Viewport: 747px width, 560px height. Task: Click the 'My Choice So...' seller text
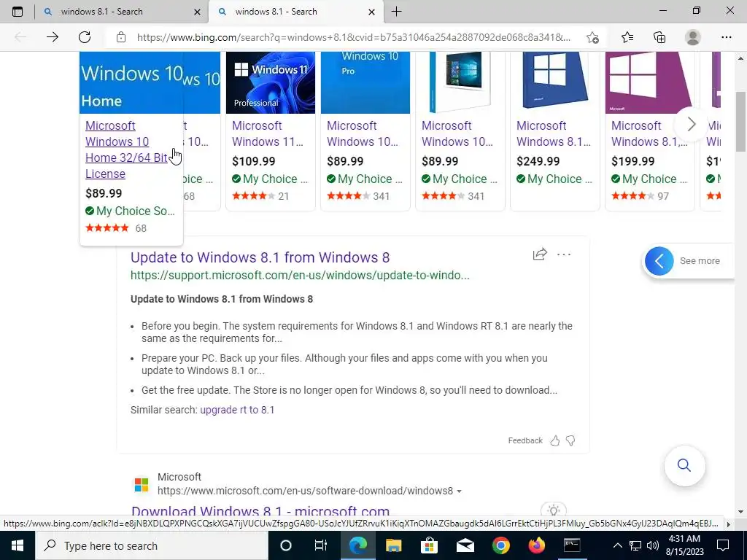point(135,211)
